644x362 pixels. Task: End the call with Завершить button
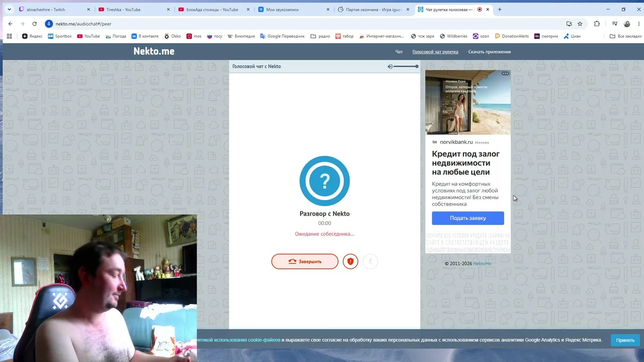point(305,261)
